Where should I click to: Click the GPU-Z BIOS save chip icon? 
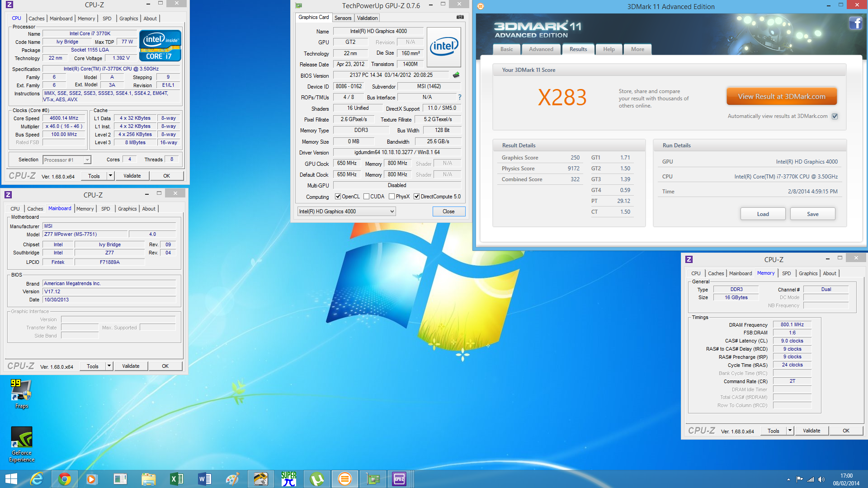click(456, 75)
